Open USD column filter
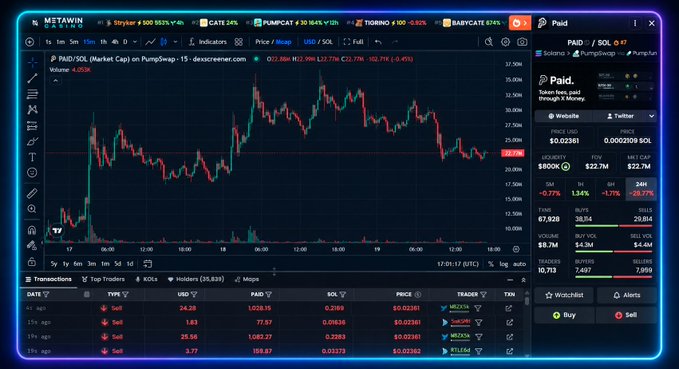The height and width of the screenshot is (369, 679). point(194,295)
